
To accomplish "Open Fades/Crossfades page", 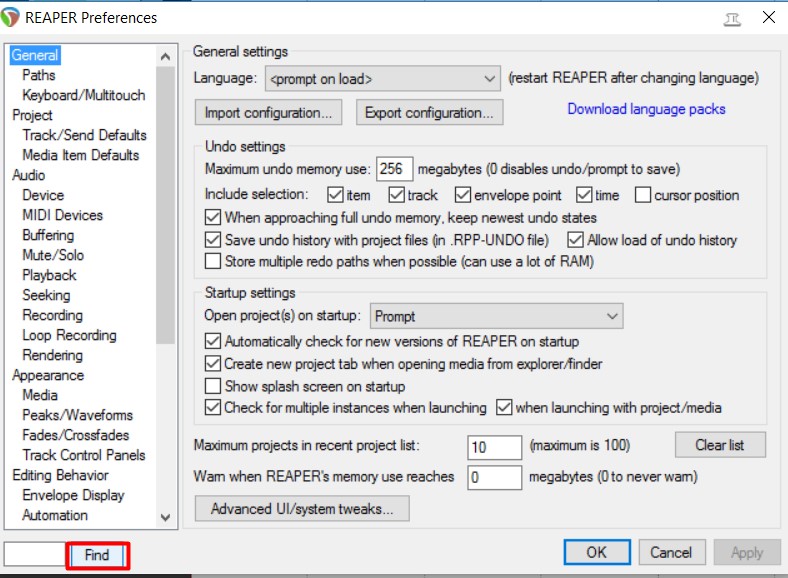I will (76, 435).
